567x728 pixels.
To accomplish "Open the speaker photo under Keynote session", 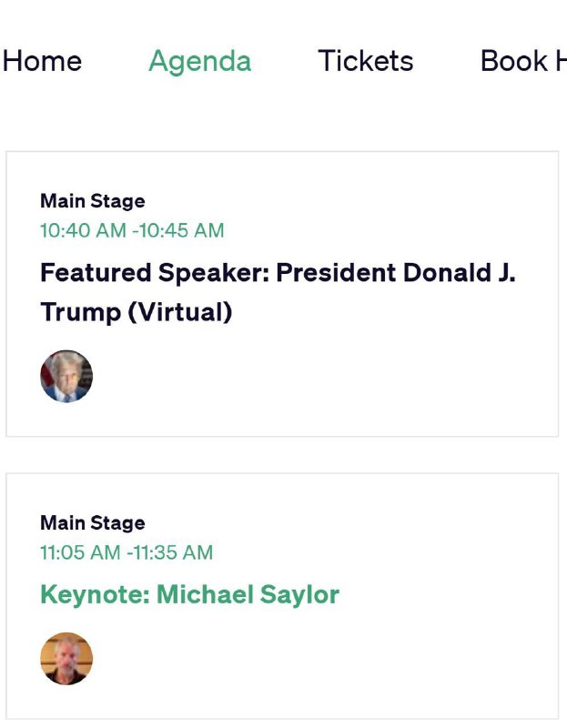I will point(66,658).
